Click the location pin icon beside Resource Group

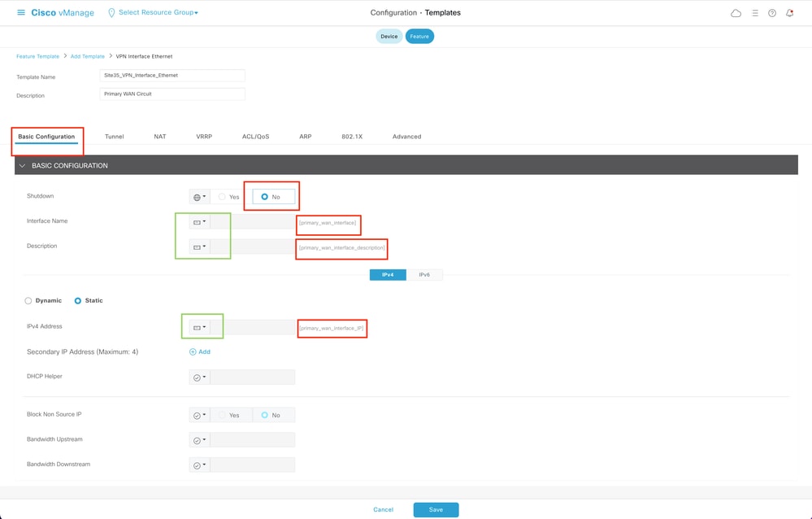point(111,13)
